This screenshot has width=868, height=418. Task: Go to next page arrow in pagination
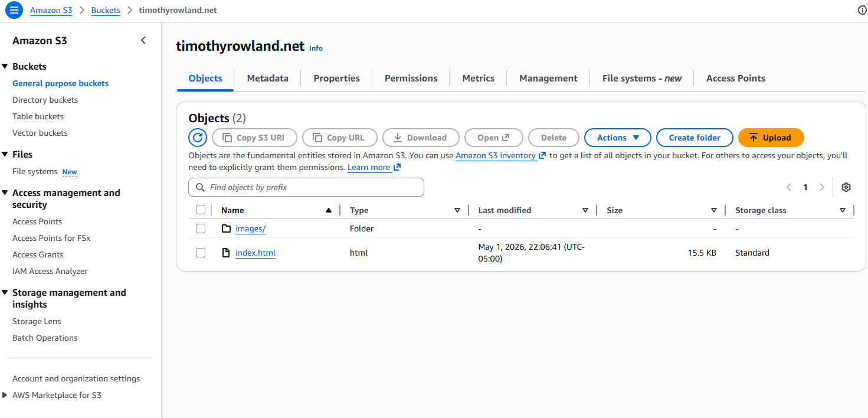822,187
